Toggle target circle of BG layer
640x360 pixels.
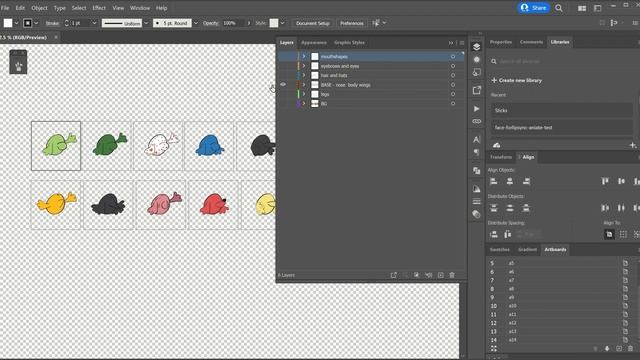(453, 103)
